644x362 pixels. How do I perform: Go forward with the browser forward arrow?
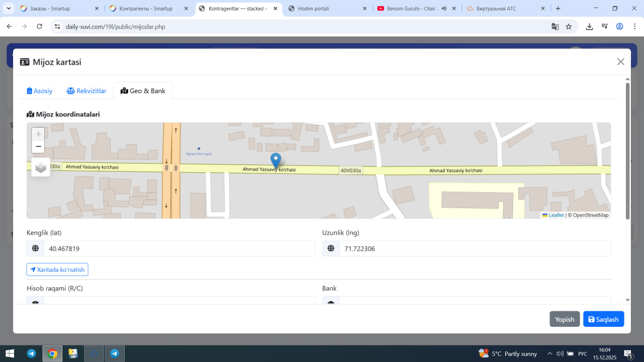pyautogui.click(x=24, y=27)
